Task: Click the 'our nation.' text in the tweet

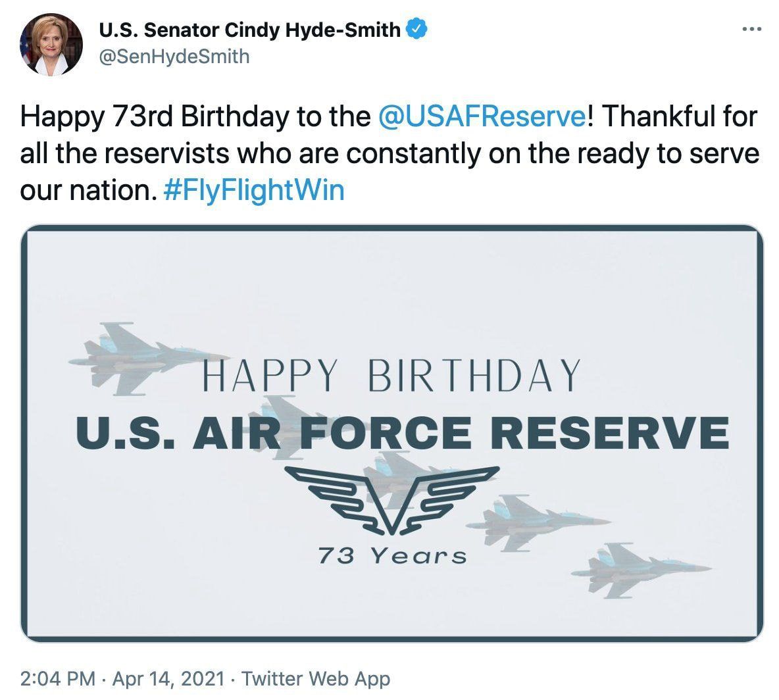Action: 87,190
